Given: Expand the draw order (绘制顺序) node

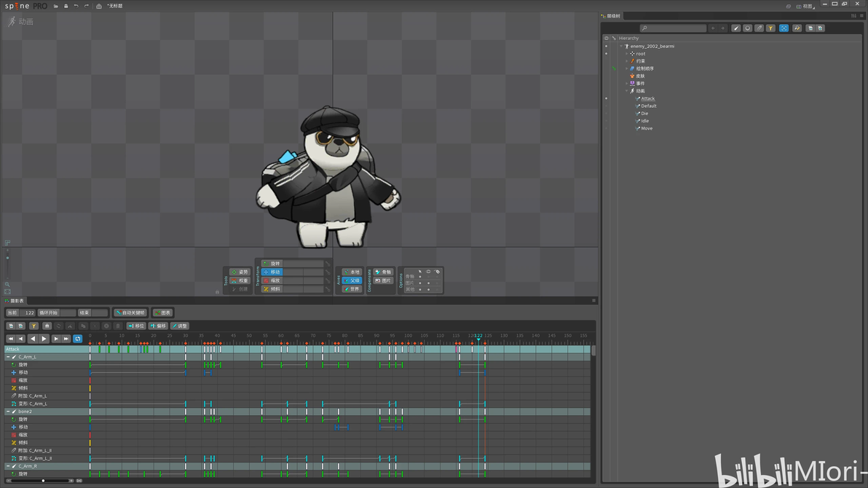Looking at the screenshot, I should pos(627,68).
